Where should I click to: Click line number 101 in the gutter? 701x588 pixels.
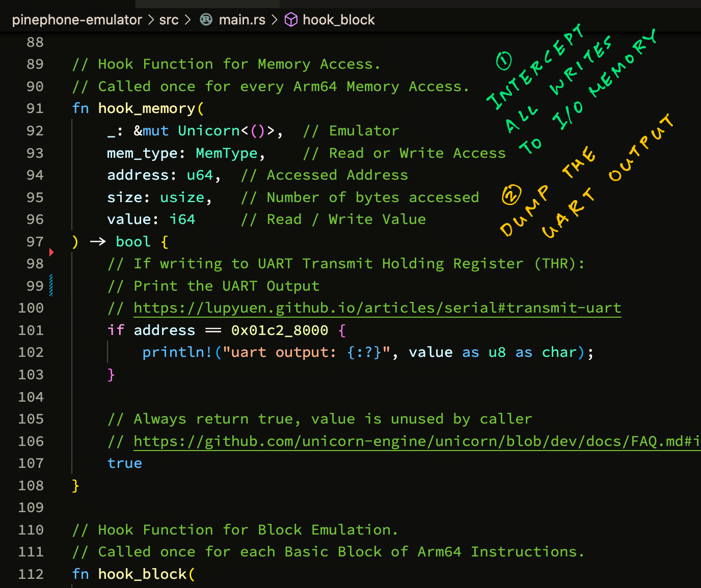[31, 330]
